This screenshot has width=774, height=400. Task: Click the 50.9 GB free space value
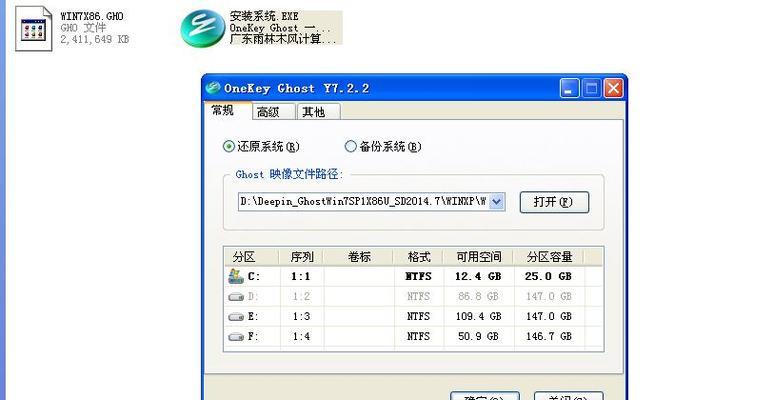478,337
